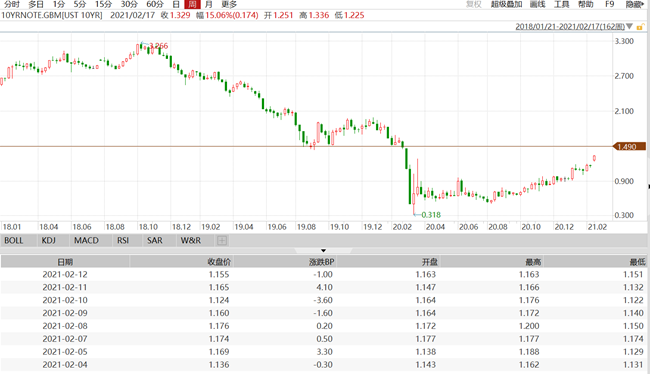Click the 超级叠加 overlay button

tap(506, 5)
